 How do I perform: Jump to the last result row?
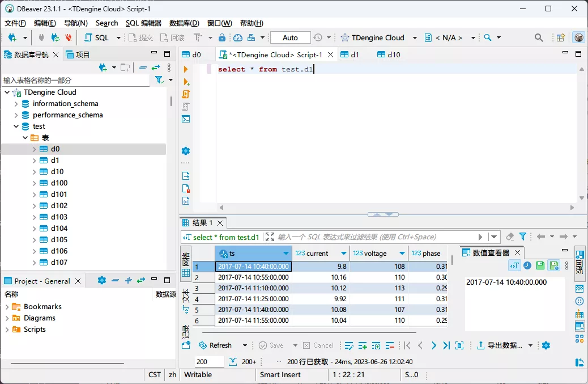coord(446,345)
